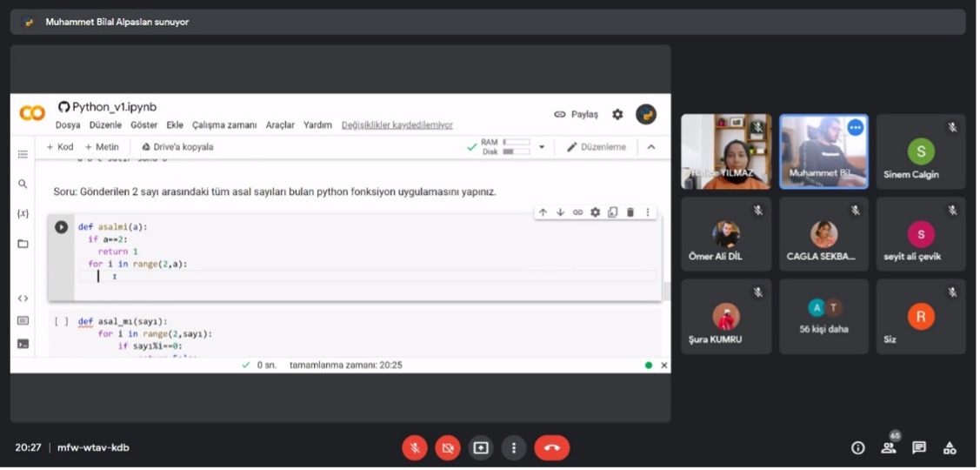Toggle the microphone mute button

415,448
